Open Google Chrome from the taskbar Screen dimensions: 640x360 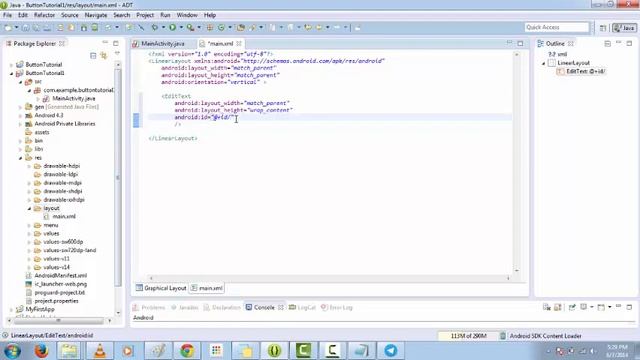pos(187,351)
